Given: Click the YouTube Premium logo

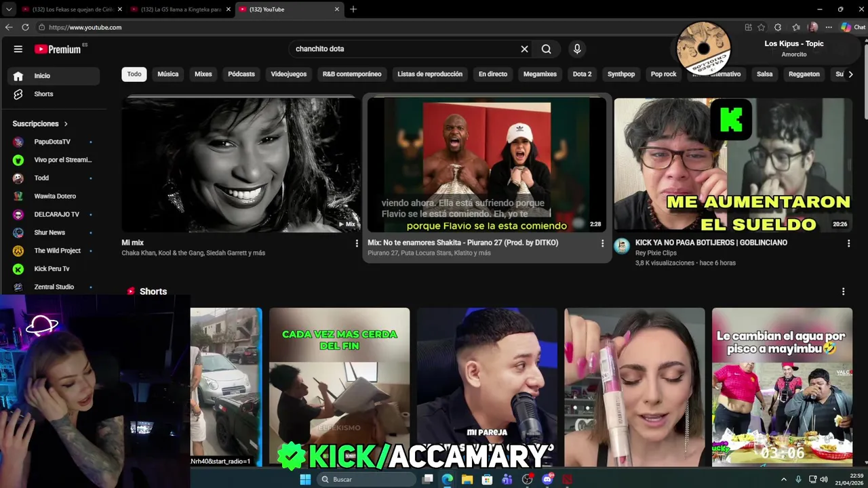Looking at the screenshot, I should [58, 49].
